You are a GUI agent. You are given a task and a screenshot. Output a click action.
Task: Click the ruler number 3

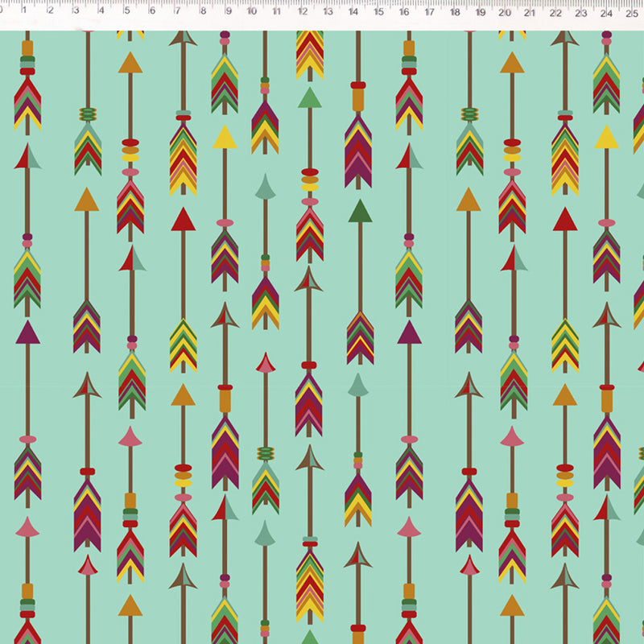pos(76,10)
